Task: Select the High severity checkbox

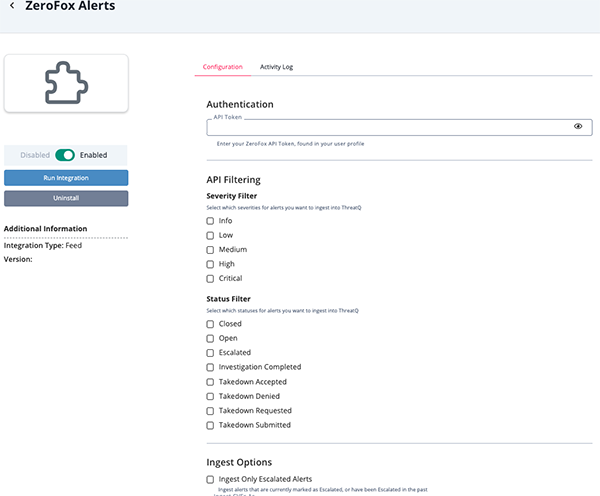Action: [x=210, y=264]
